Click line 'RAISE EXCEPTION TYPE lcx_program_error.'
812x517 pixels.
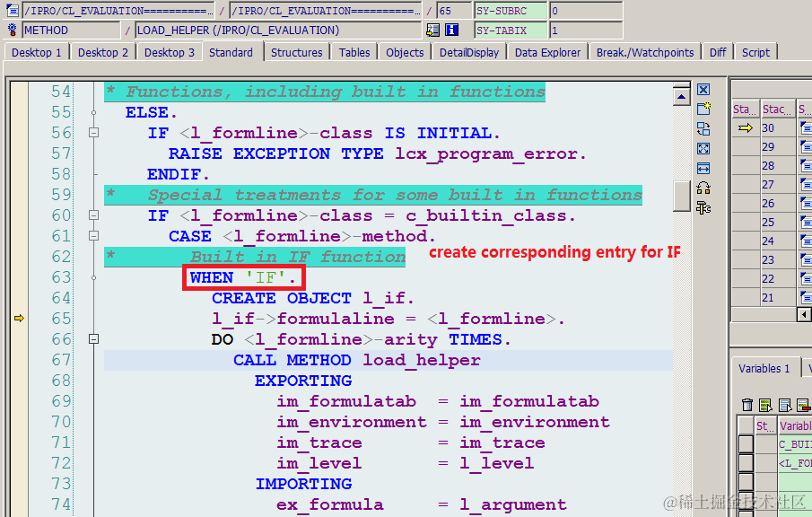click(377, 153)
